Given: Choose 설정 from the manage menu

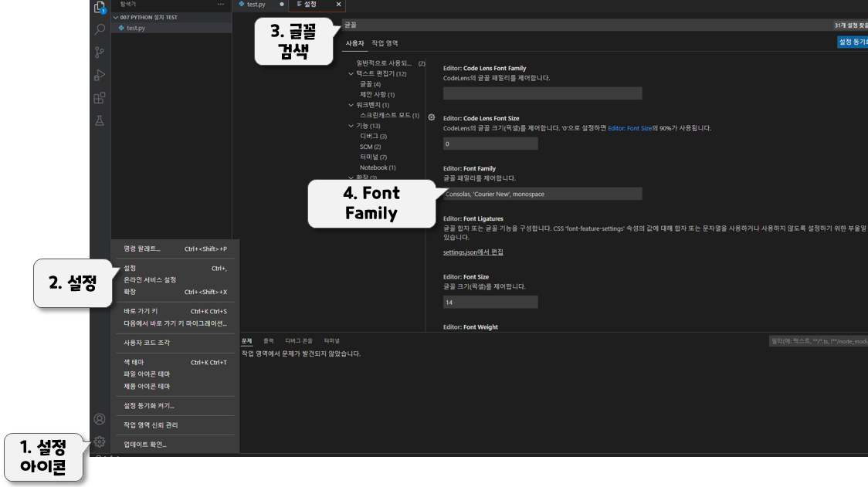Looking at the screenshot, I should point(175,269).
